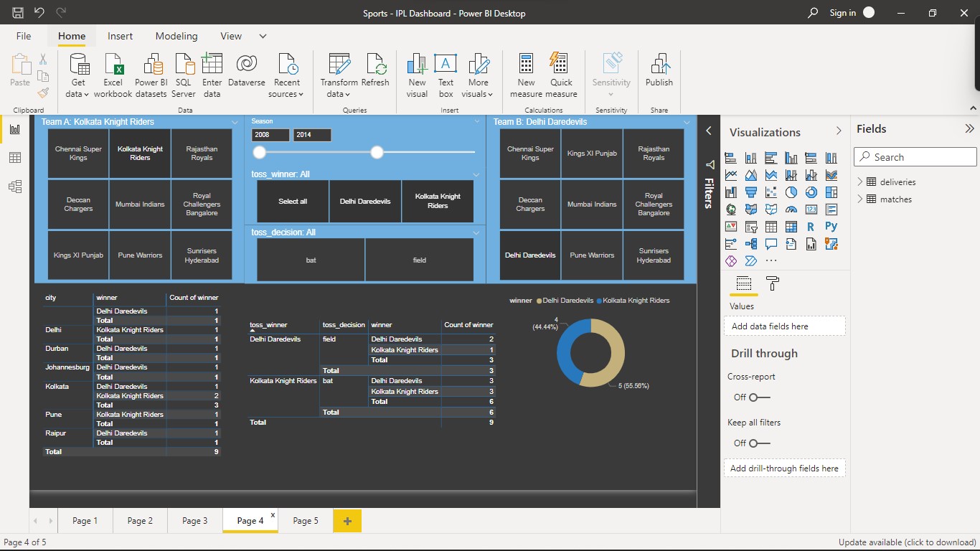Toggle Cross-report drill through switch
The width and height of the screenshot is (980, 551).
[759, 397]
